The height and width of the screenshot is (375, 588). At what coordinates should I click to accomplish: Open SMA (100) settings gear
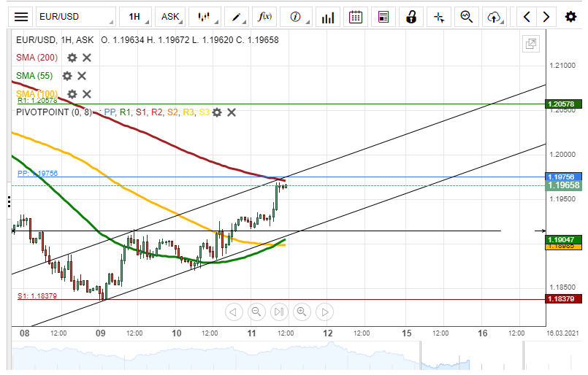coord(72,94)
